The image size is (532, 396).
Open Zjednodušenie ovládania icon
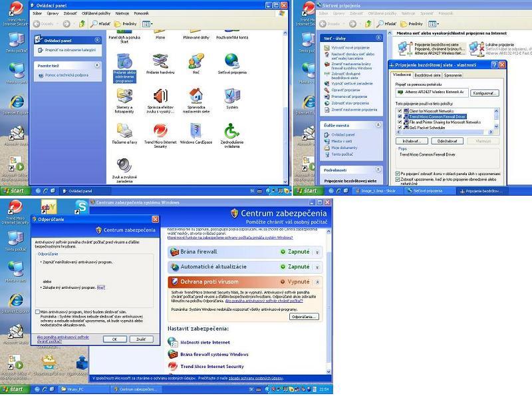pos(232,136)
